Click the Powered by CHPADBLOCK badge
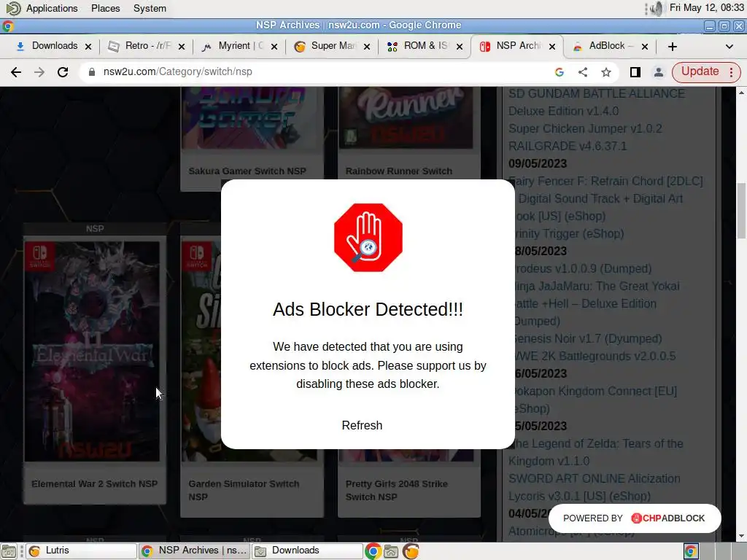 [635, 518]
